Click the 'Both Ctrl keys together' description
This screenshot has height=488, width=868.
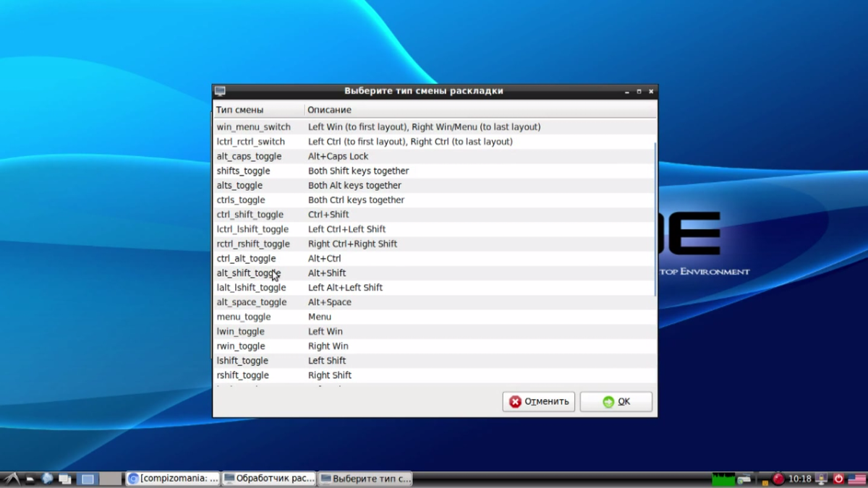[x=356, y=200]
